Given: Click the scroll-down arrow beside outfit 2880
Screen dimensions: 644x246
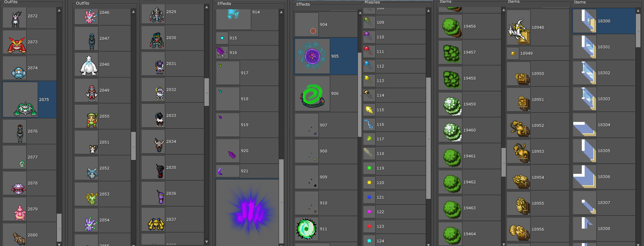Looking at the screenshot, I should [59, 244].
